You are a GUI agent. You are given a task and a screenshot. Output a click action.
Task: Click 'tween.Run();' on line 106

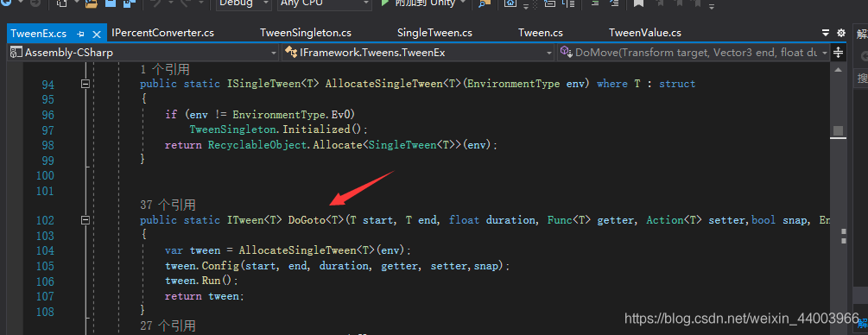[201, 281]
